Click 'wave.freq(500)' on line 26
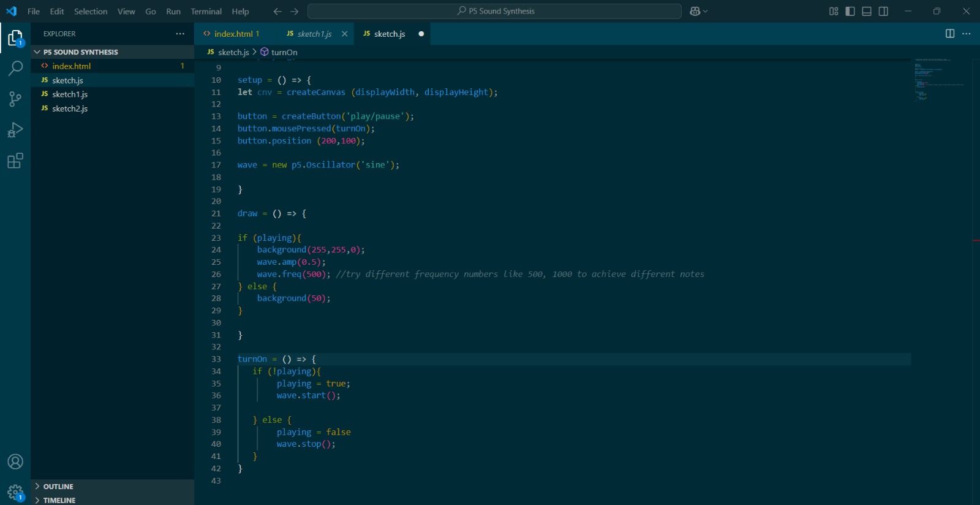Viewport: 980px width, 505px height. coord(292,274)
